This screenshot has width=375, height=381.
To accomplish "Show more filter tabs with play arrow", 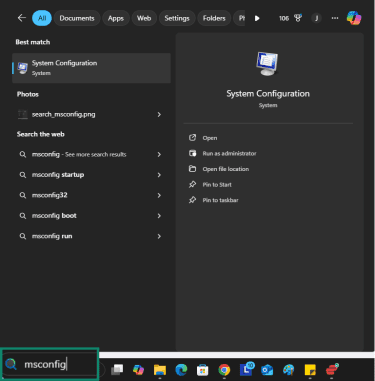I will tap(257, 18).
